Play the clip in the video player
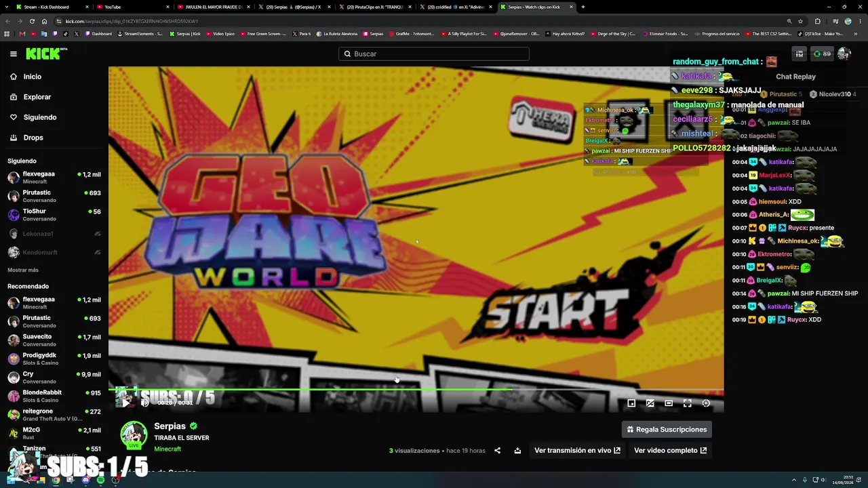 125,403
